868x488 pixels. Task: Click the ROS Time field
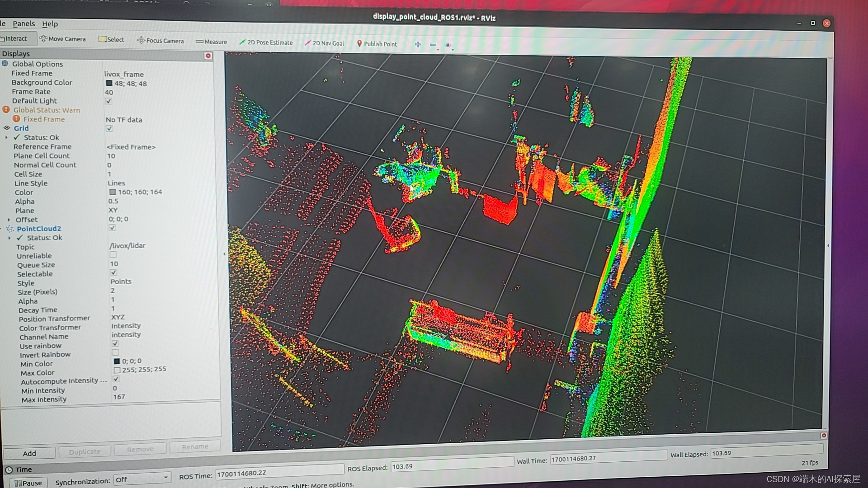pyautogui.click(x=279, y=473)
